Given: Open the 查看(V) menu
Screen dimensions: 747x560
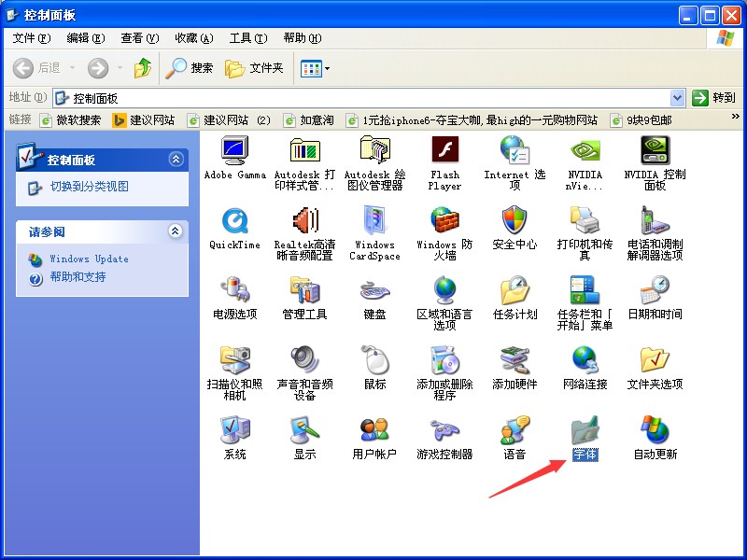Looking at the screenshot, I should pyautogui.click(x=139, y=38).
